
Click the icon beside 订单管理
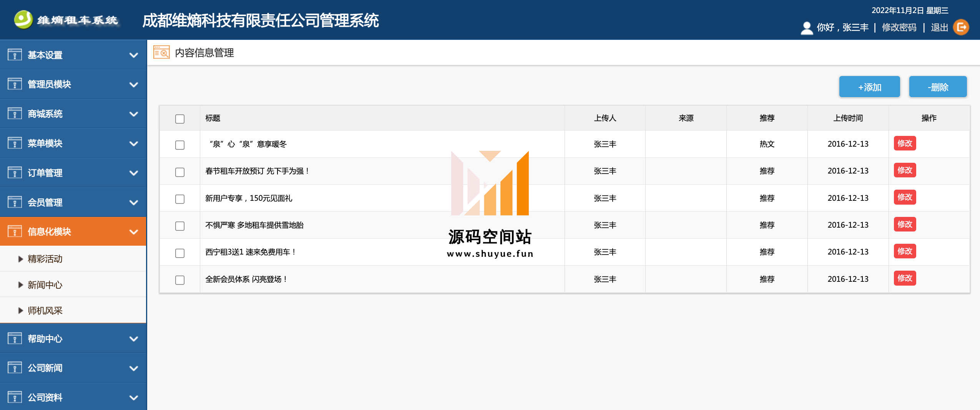15,173
